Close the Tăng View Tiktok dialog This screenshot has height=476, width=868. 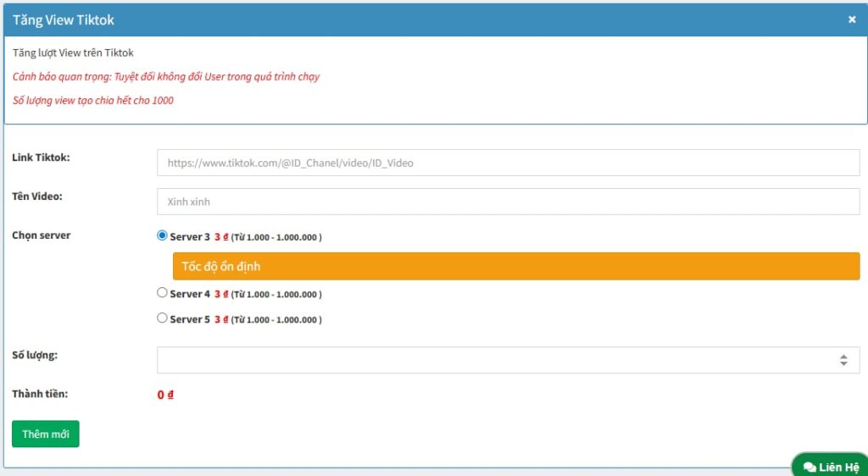click(x=852, y=19)
